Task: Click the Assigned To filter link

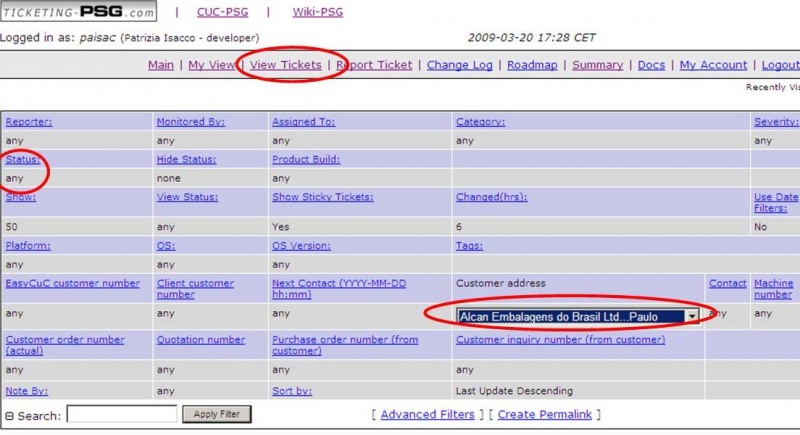Action: click(x=304, y=122)
